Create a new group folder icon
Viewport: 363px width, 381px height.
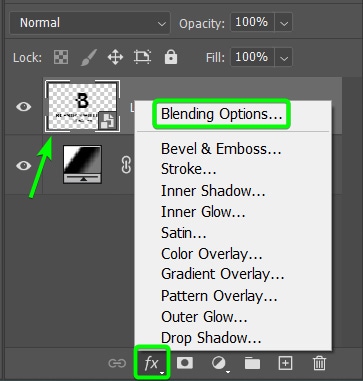point(252,363)
